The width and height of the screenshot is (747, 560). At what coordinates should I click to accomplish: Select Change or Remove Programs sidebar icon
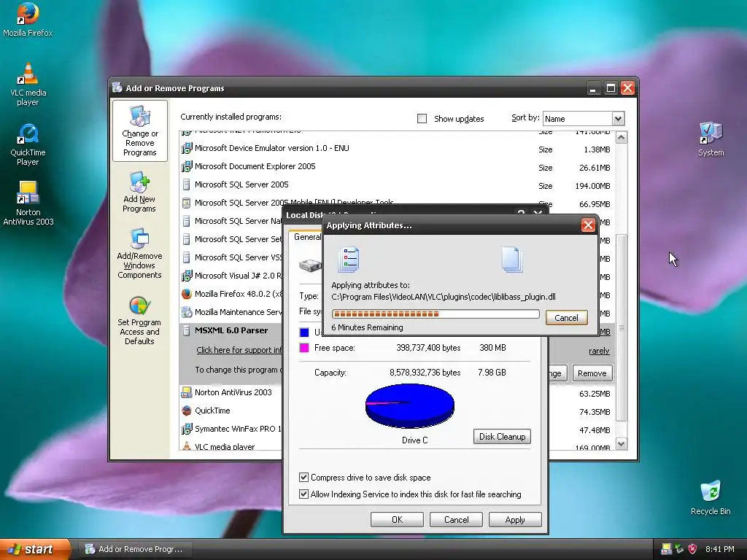139,131
